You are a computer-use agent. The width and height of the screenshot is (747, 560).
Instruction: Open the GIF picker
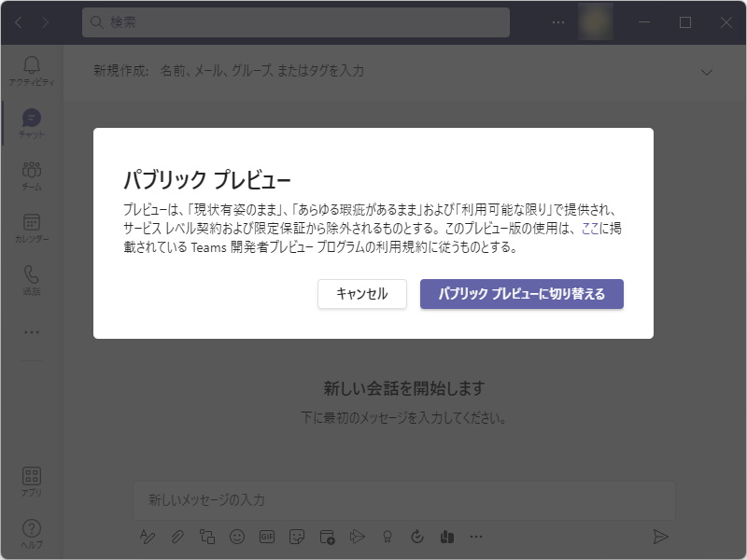coord(266,537)
